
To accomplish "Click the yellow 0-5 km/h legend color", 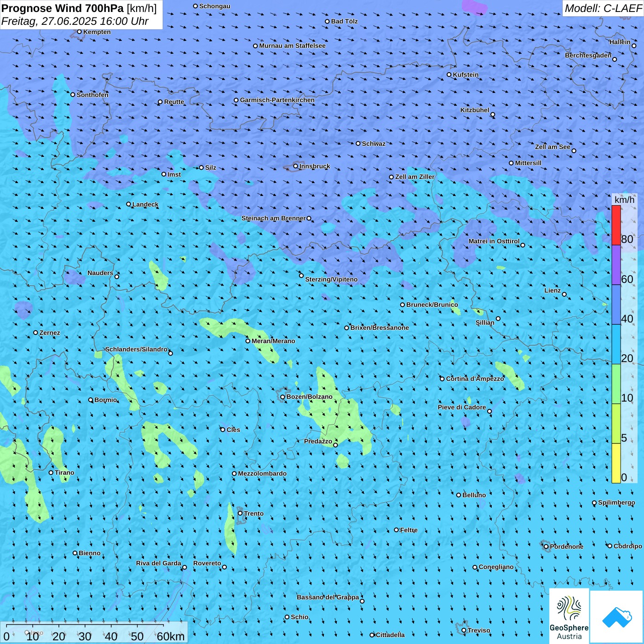I will click(616, 463).
